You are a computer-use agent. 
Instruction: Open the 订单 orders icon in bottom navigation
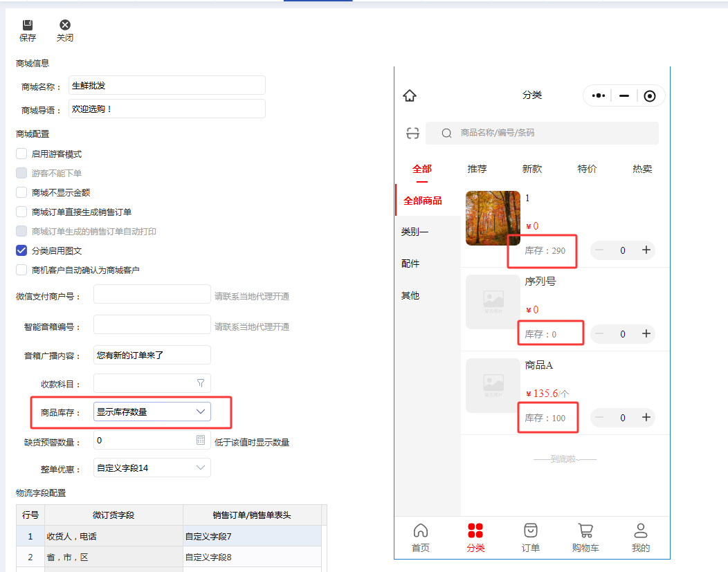click(531, 531)
